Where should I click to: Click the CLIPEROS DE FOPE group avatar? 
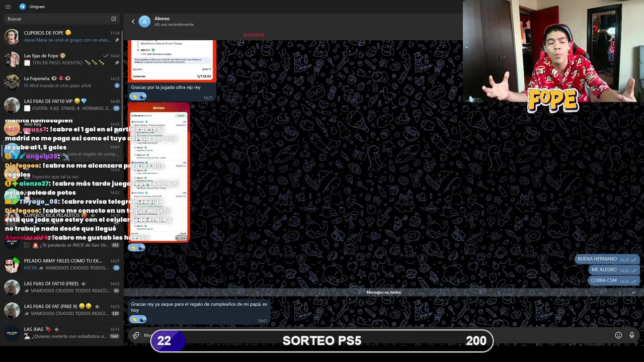12,36
